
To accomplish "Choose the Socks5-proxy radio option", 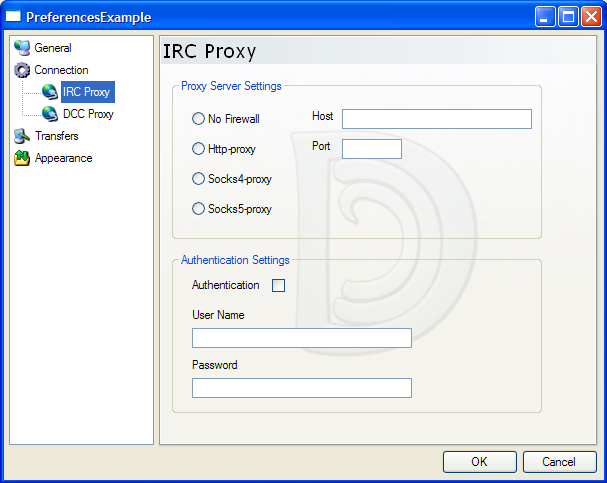I will (198, 209).
